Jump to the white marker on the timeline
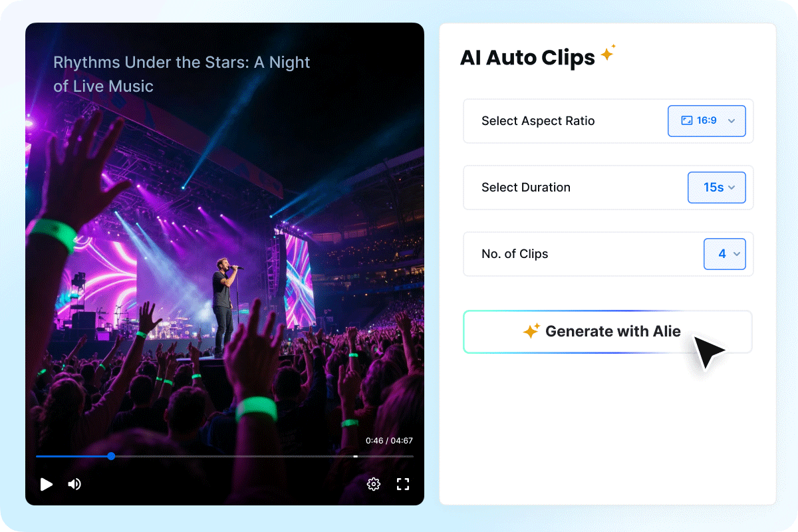The image size is (798, 532). coord(356,456)
